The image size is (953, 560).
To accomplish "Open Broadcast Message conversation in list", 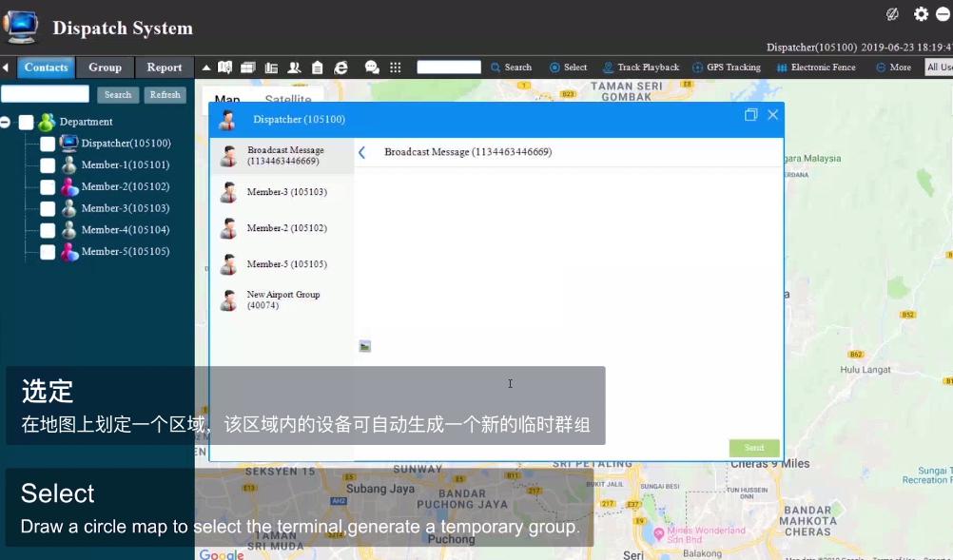I will point(282,156).
